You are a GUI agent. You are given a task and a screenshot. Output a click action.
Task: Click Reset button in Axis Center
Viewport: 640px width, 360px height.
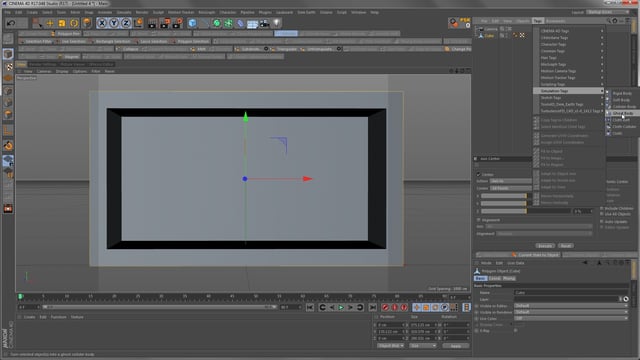tap(565, 246)
